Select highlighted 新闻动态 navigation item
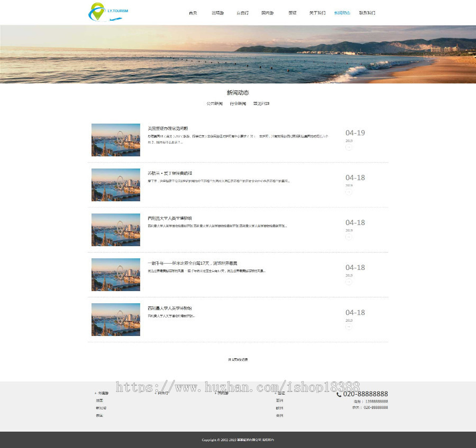 click(342, 13)
